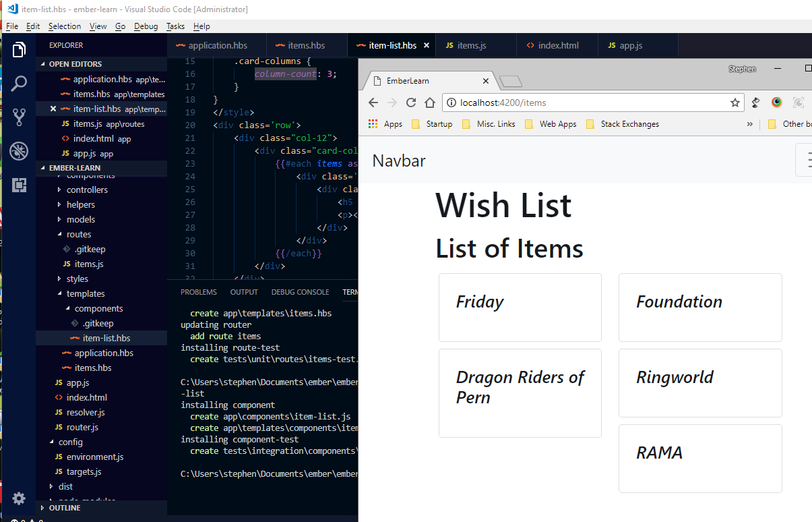Open a new Chrome tab
The height and width of the screenshot is (522, 812).
tap(511, 82)
